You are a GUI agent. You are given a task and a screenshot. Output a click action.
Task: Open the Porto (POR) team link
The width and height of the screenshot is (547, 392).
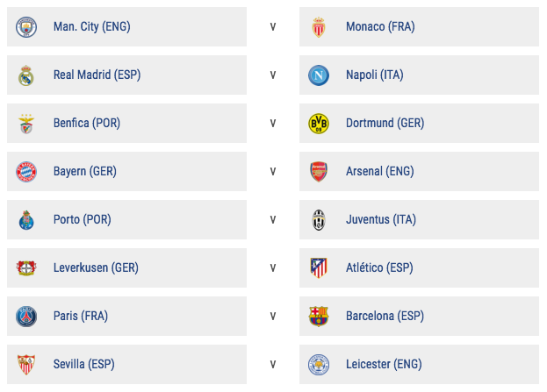[x=83, y=219]
